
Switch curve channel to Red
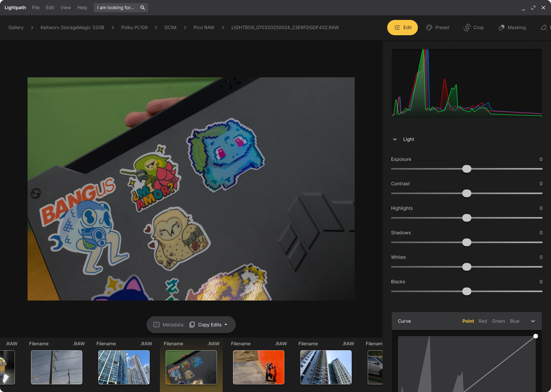pos(483,321)
